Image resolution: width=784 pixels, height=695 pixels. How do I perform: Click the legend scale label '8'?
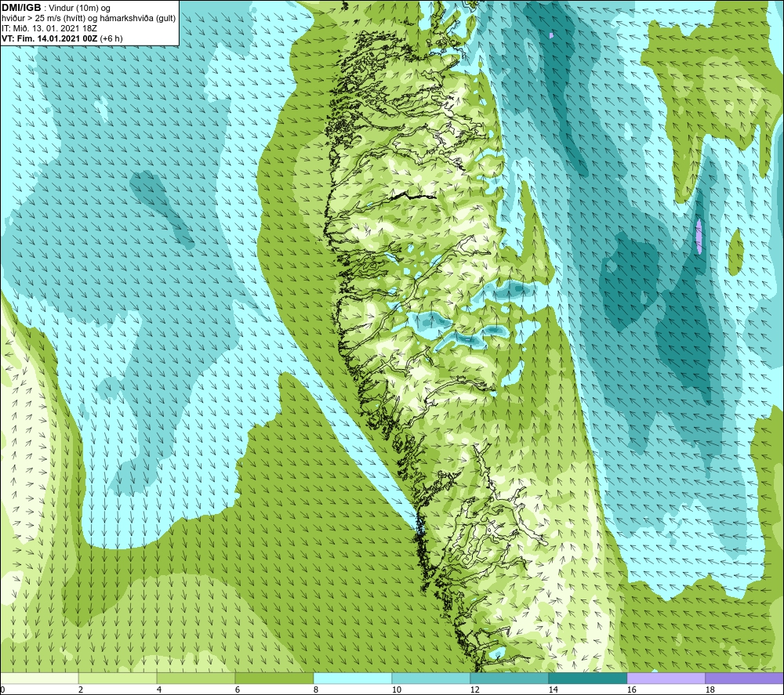(x=316, y=690)
